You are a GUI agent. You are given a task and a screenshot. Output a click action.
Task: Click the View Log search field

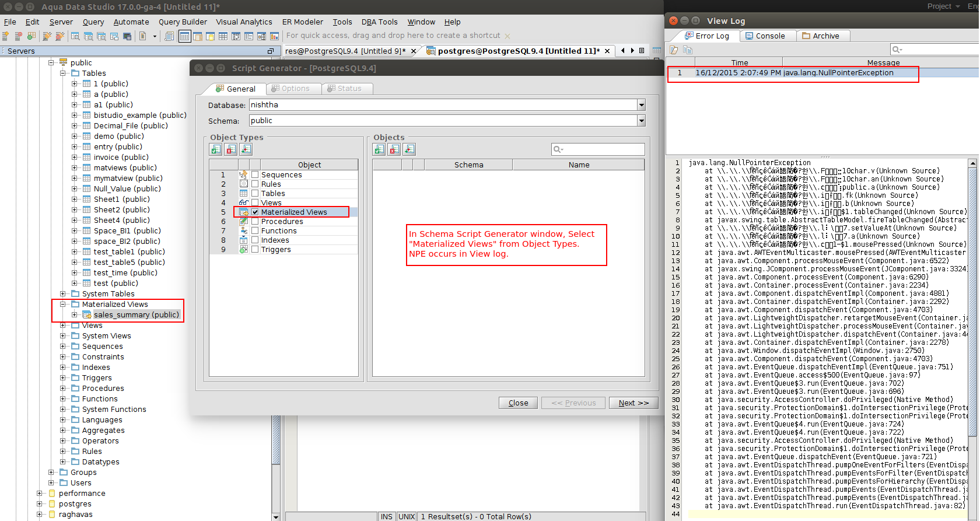point(935,50)
